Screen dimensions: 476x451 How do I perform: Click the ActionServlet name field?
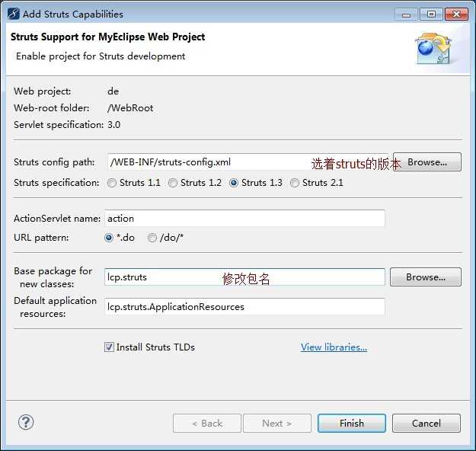[x=244, y=219]
